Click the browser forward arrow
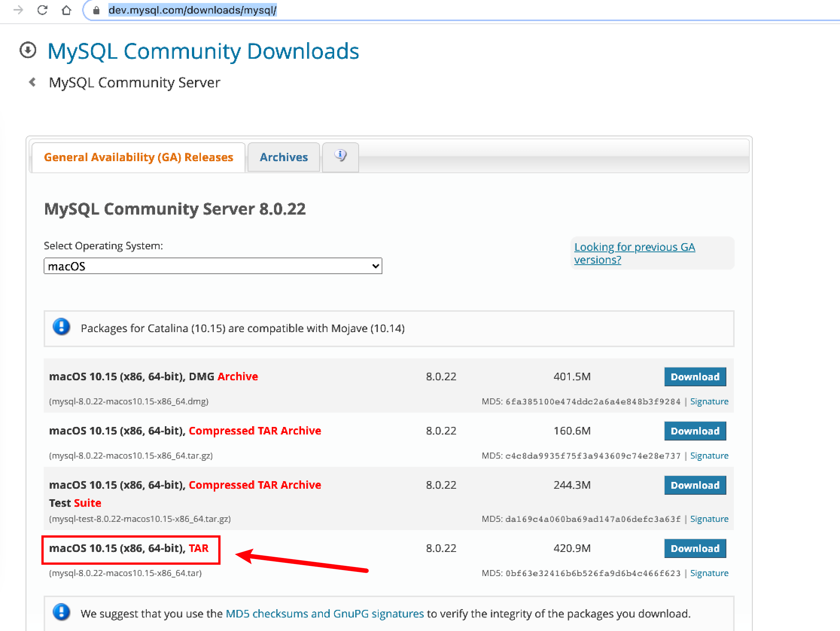840x631 pixels. pos(18,10)
